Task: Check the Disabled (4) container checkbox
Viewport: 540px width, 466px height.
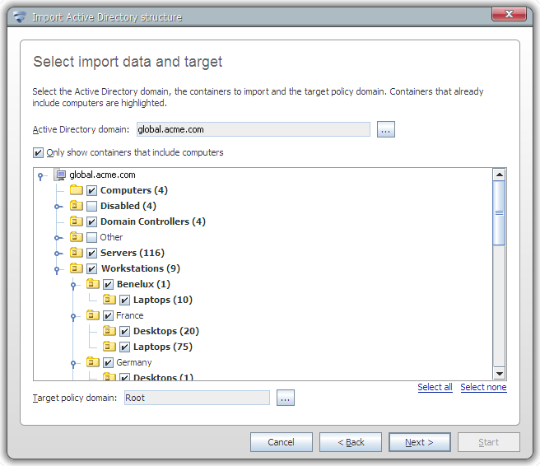Action: click(91, 206)
